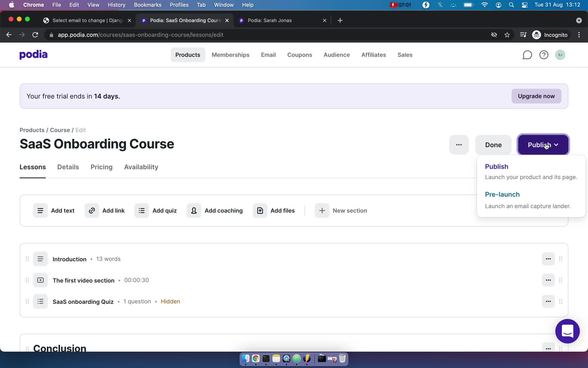Click the Availability tab

coord(141,167)
